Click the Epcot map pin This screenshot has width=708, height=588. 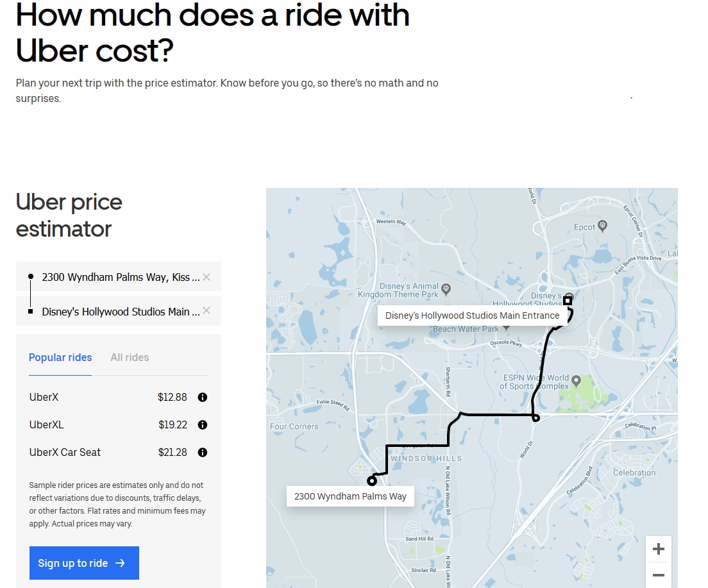pyautogui.click(x=602, y=225)
